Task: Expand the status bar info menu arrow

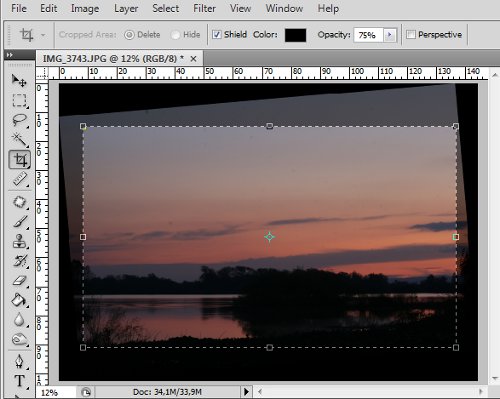Action: (x=246, y=392)
